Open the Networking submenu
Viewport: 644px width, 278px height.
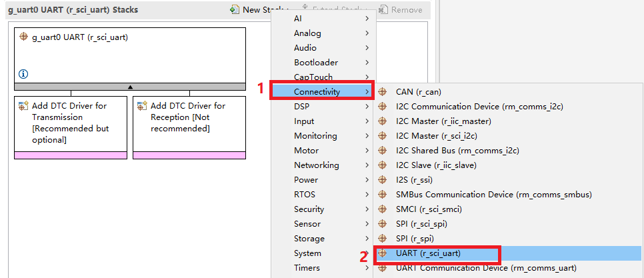click(x=323, y=165)
